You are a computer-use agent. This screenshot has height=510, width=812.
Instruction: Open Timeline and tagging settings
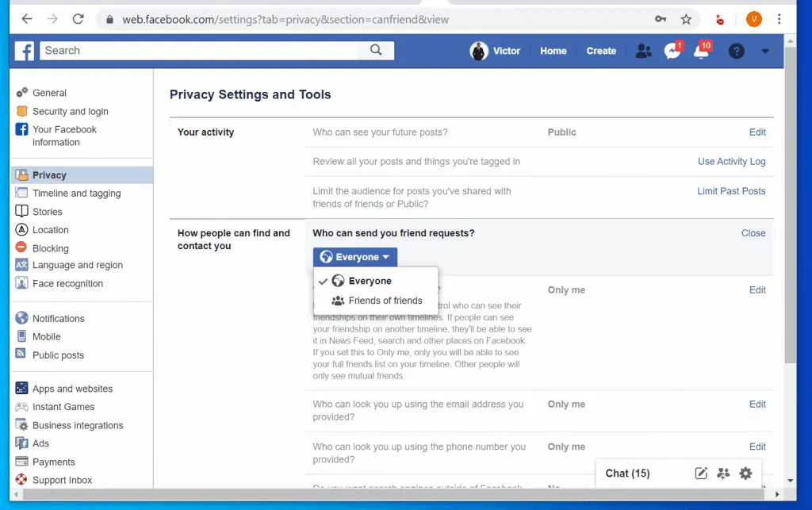click(76, 193)
